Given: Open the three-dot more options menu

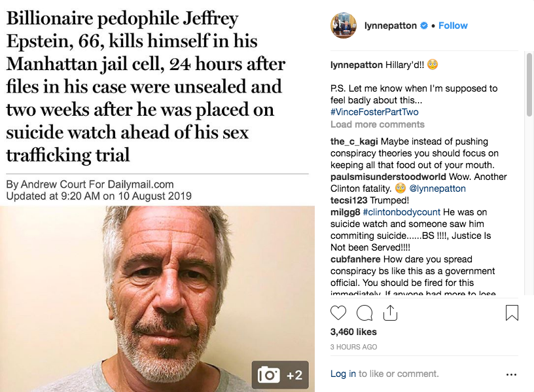Looking at the screenshot, I should 511,374.
